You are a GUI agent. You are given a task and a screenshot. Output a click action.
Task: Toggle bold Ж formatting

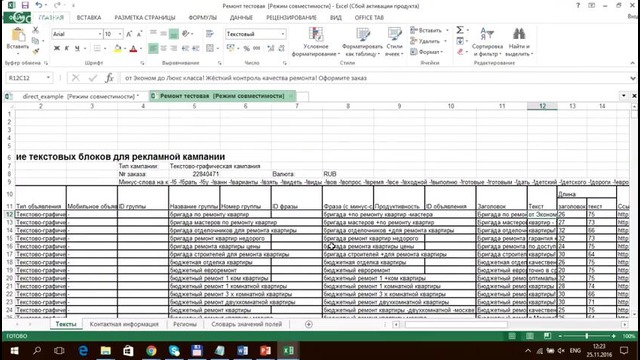click(57, 49)
